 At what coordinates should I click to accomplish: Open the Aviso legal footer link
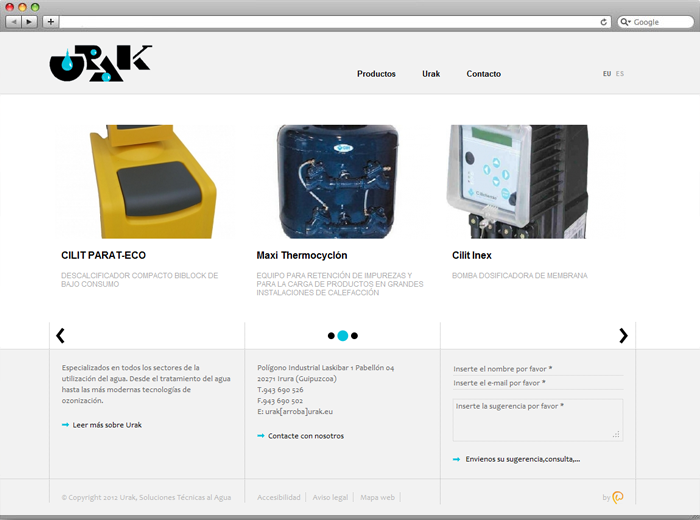[330, 497]
